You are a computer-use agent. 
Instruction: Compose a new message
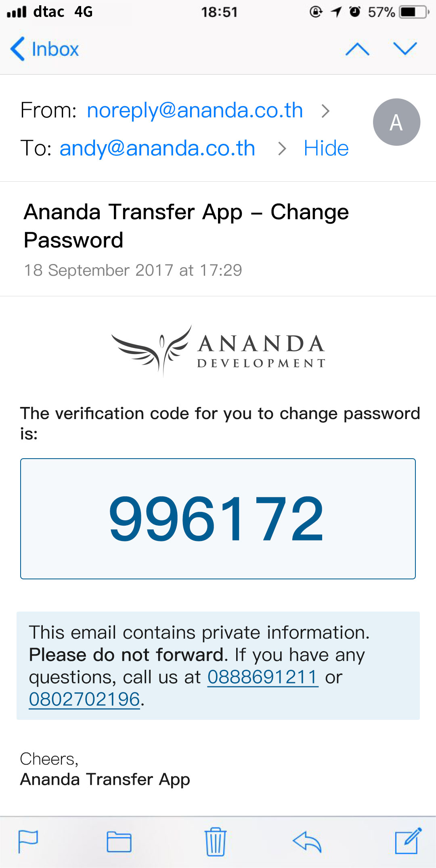pos(408,841)
